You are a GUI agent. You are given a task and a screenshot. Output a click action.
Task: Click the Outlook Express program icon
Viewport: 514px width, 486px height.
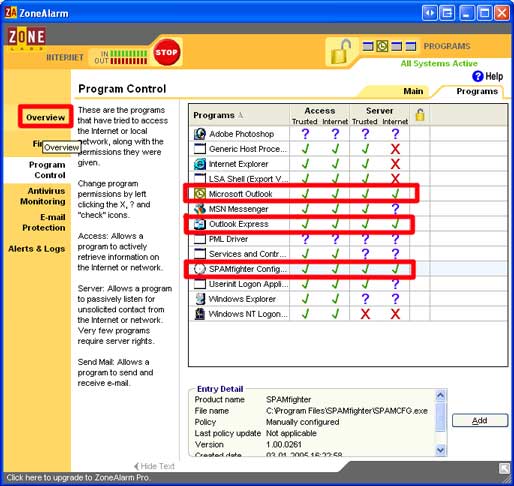point(200,224)
